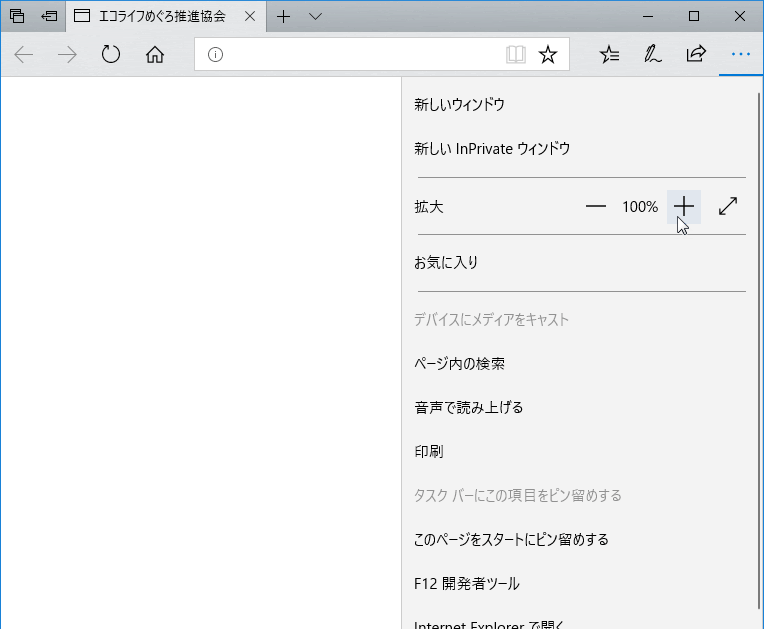This screenshot has width=764, height=629.
Task: Select ページ内の検索
Action: pyautogui.click(x=579, y=363)
